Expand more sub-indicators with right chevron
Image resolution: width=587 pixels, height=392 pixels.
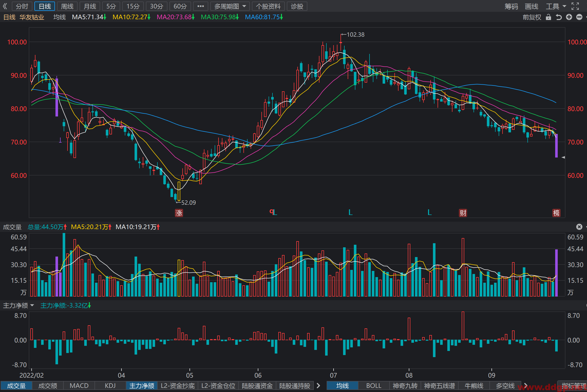(318, 386)
